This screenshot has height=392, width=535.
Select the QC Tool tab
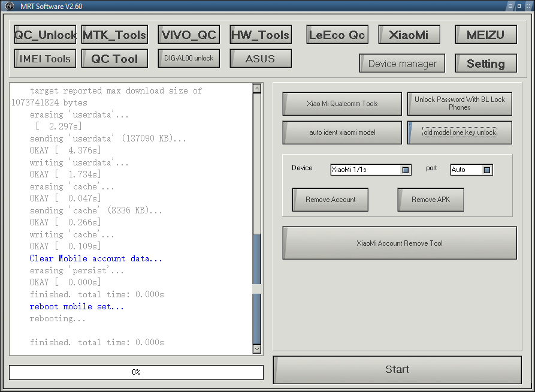pos(114,58)
